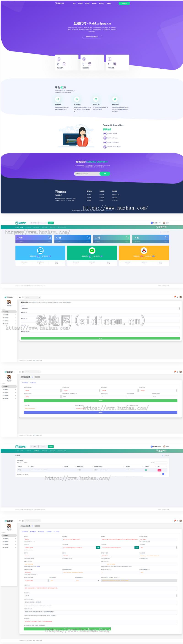The height and width of the screenshot is (644, 183).
Task: Open 用户服务 column heading in the footer
Action: 89,191
